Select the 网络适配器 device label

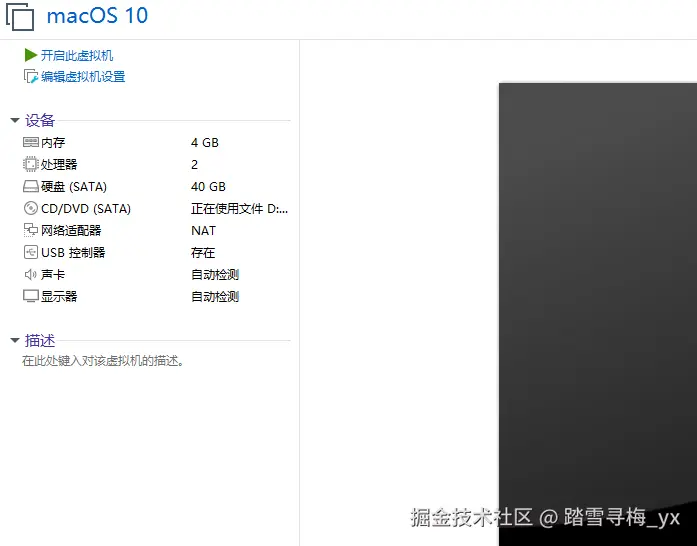(x=71, y=230)
